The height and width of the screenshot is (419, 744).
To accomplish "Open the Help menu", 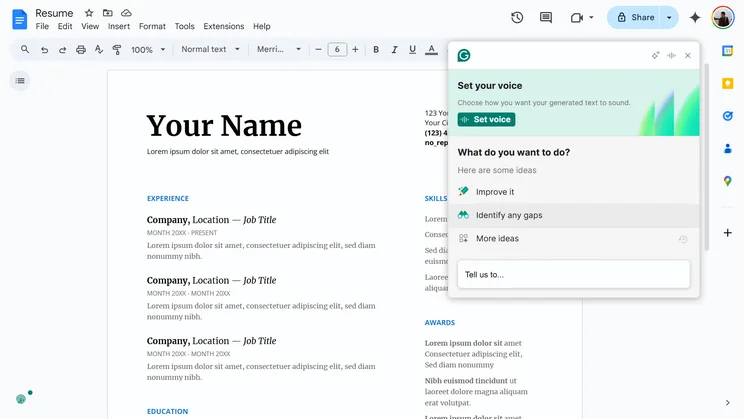I will [x=261, y=27].
